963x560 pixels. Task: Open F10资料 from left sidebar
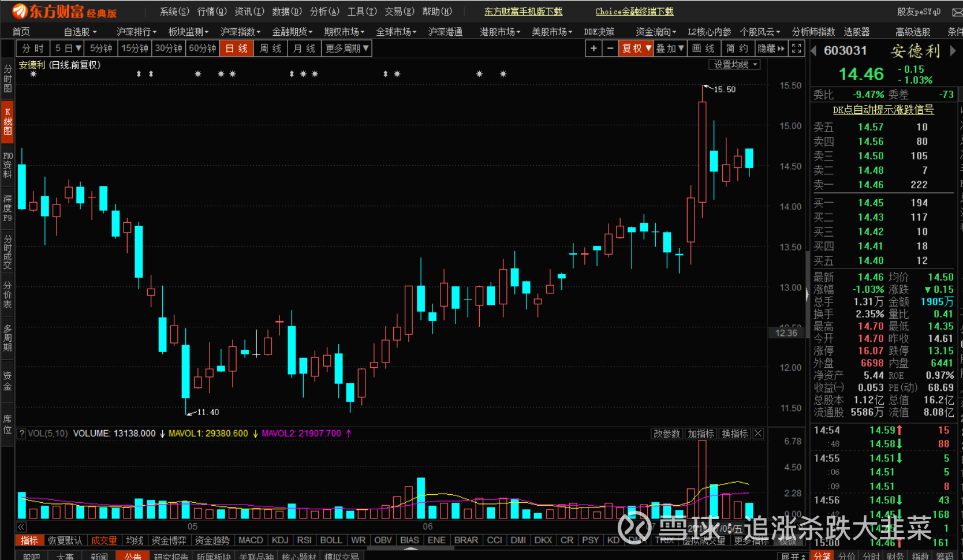[x=8, y=165]
